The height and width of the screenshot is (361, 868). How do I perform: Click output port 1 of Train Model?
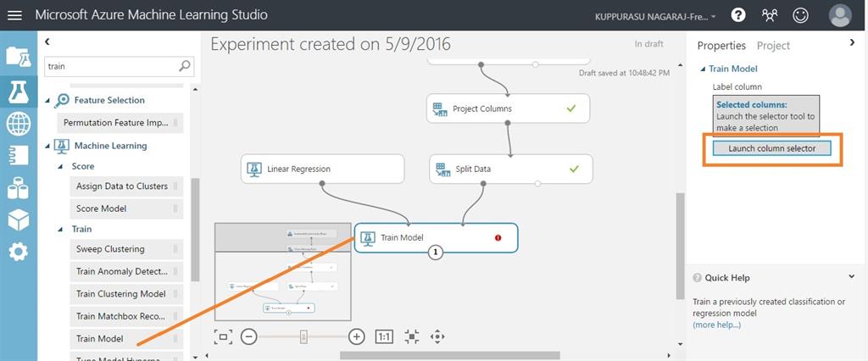click(x=436, y=253)
